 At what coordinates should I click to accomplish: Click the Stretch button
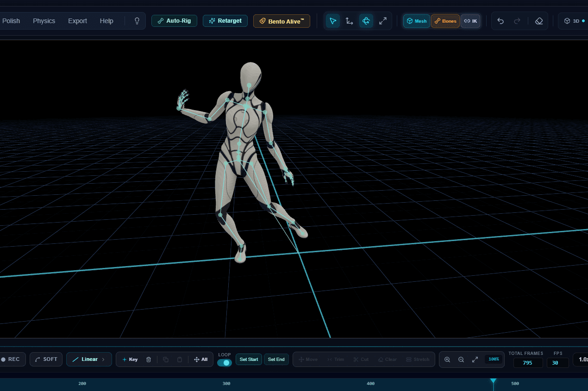(x=418, y=360)
